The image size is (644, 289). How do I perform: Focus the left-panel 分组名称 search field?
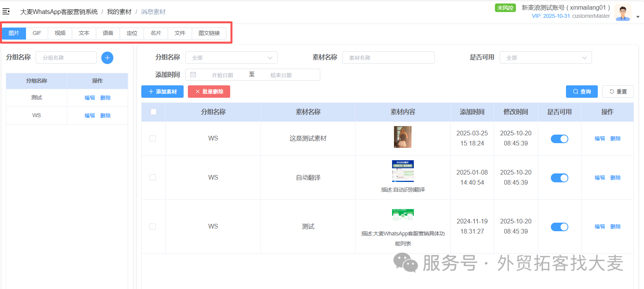tap(66, 57)
